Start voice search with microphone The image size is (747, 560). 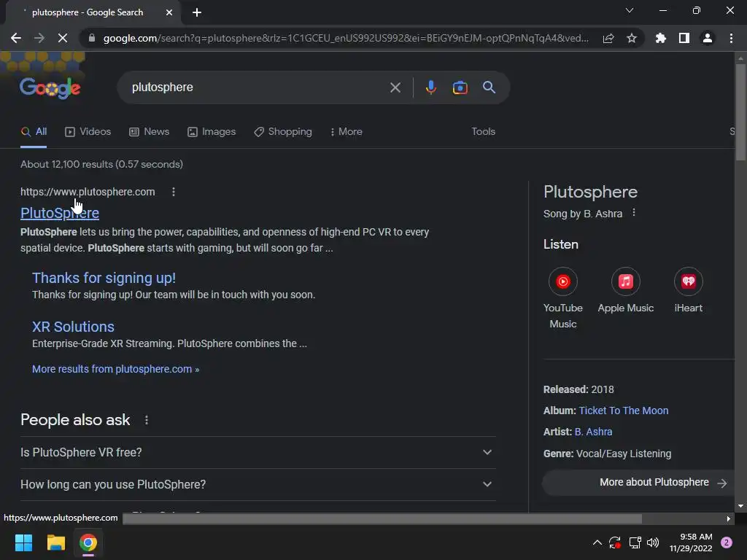coord(430,87)
